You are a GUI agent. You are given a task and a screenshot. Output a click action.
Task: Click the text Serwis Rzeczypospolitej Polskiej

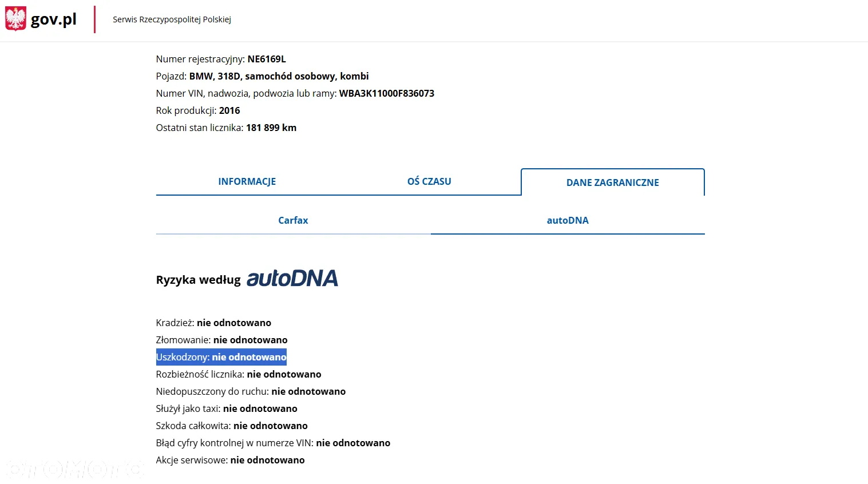coord(172,19)
